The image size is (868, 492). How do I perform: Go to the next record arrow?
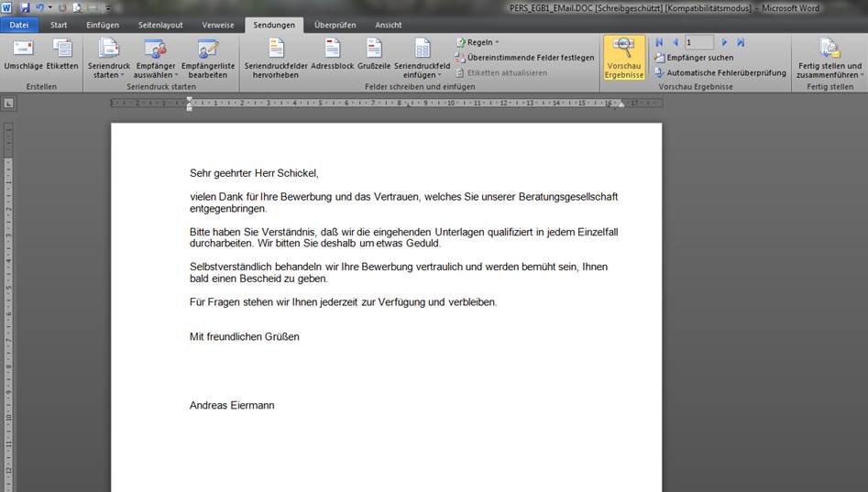point(724,42)
